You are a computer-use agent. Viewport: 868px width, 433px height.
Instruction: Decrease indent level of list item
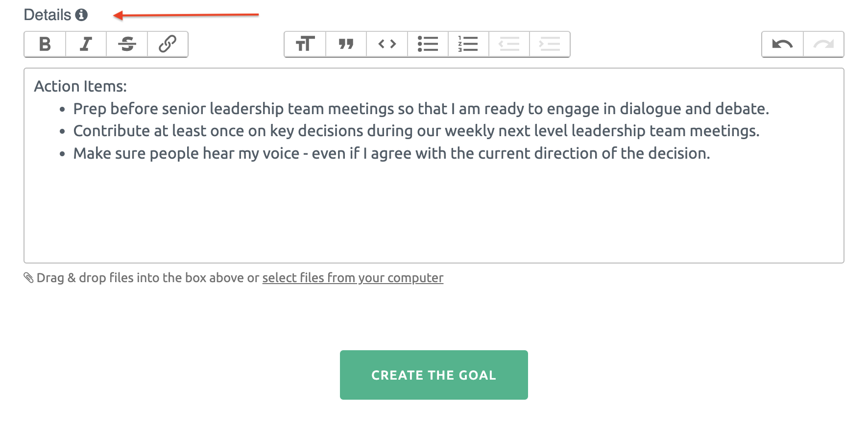coord(509,44)
